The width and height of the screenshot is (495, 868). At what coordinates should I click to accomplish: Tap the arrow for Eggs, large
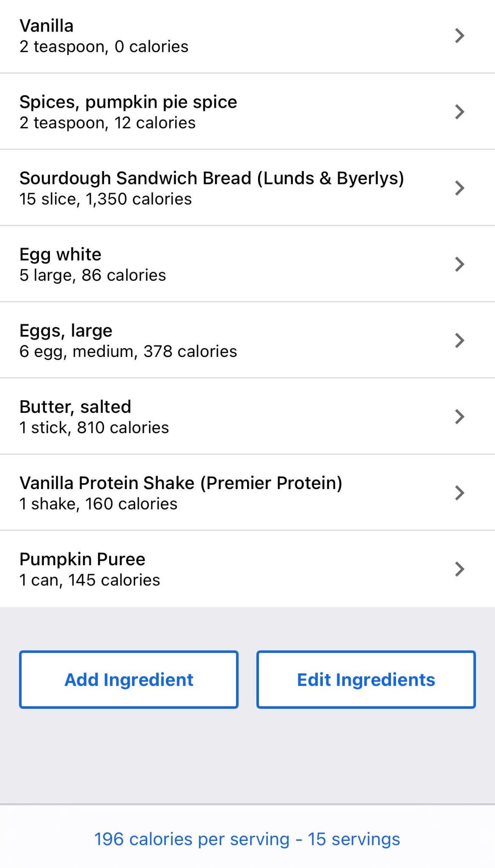pyautogui.click(x=459, y=340)
